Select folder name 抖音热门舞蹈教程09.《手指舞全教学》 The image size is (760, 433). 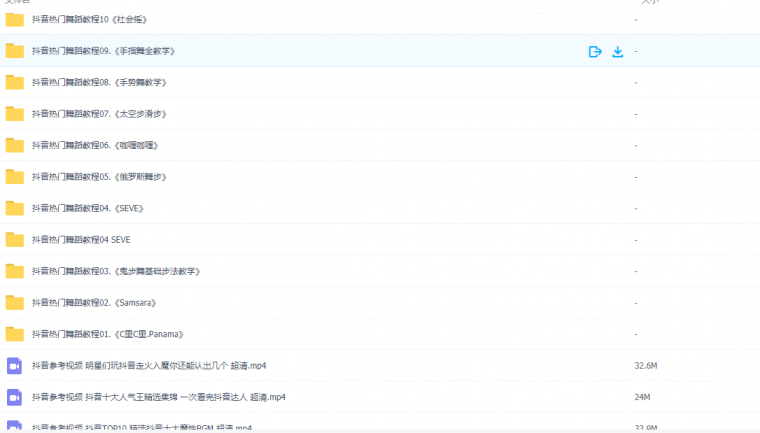[x=103, y=51]
